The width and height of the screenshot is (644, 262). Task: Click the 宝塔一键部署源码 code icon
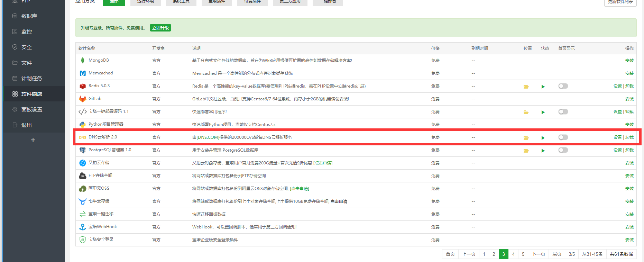pyautogui.click(x=82, y=111)
